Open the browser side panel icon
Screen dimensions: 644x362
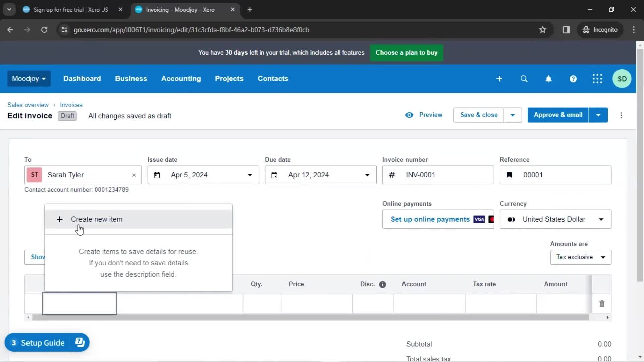tap(566, 30)
